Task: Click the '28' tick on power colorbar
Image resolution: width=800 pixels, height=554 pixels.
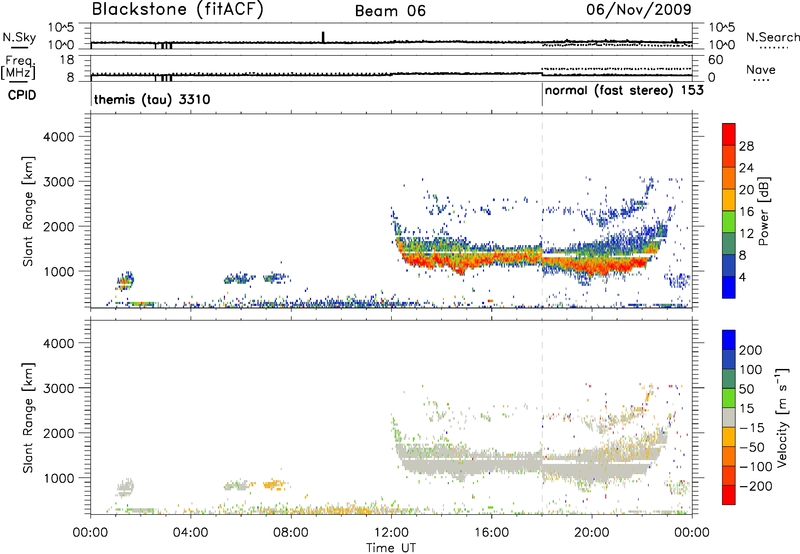Action: click(x=746, y=146)
